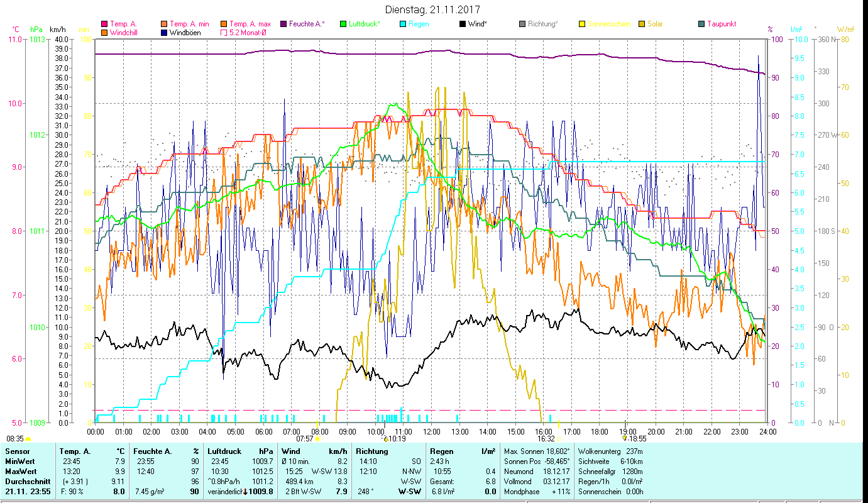Click the maximum temperature value 9.9
Viewport: 868px width, 503px height.
[120, 472]
